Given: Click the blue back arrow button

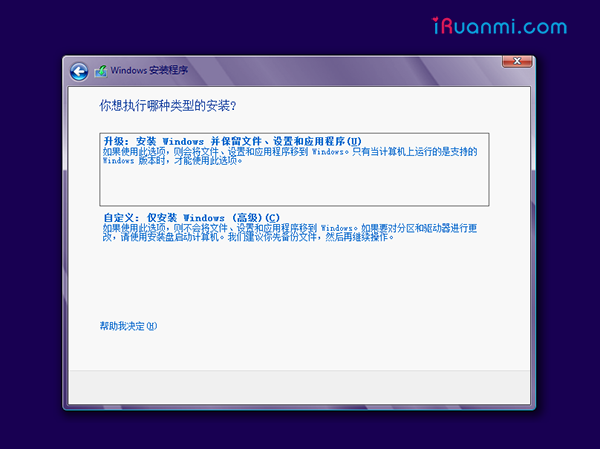Looking at the screenshot, I should 79,71.
